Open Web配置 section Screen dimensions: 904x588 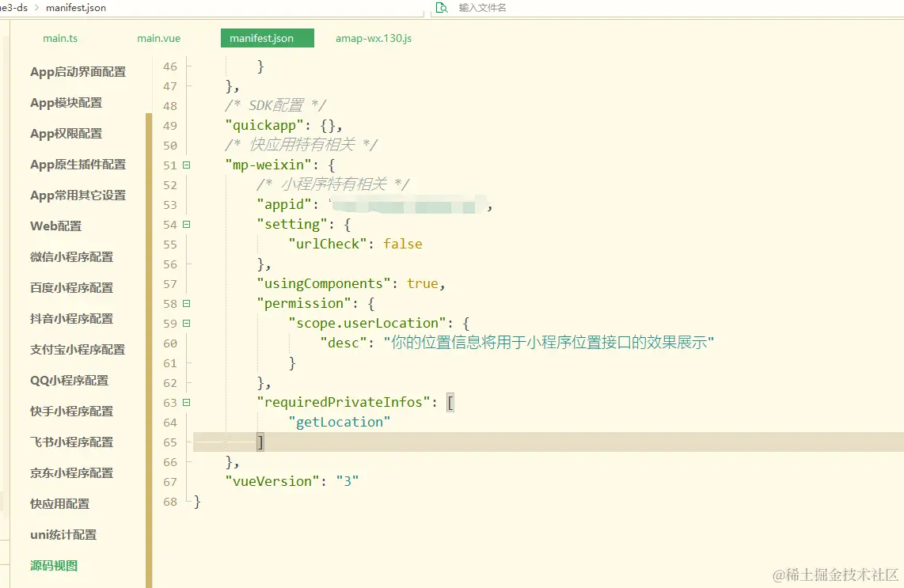(56, 226)
